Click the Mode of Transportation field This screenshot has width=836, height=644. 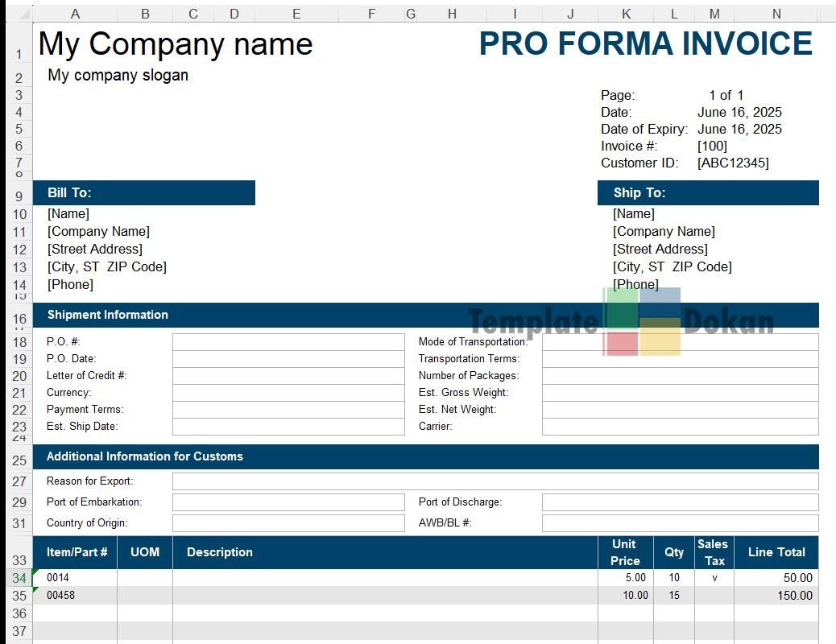coord(680,342)
